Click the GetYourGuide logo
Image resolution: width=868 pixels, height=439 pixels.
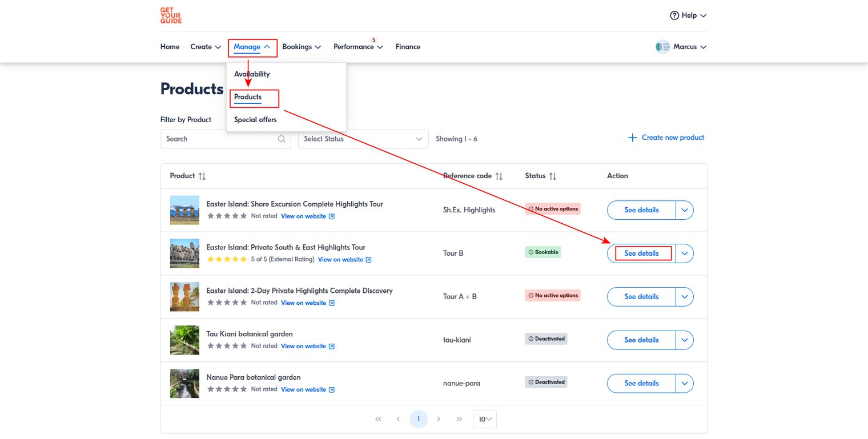point(171,15)
